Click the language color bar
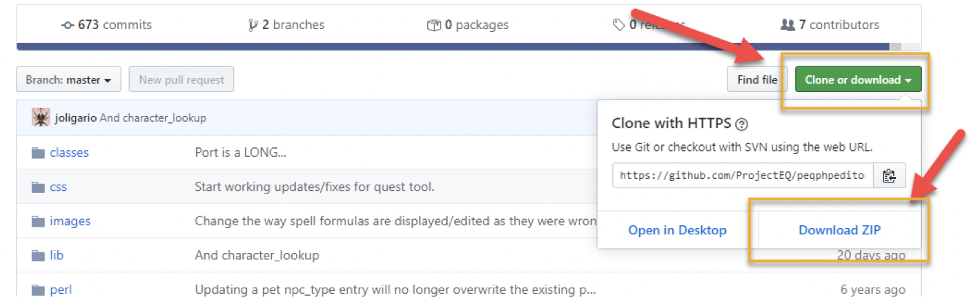Screen dimensions: 980x300 click(x=455, y=47)
